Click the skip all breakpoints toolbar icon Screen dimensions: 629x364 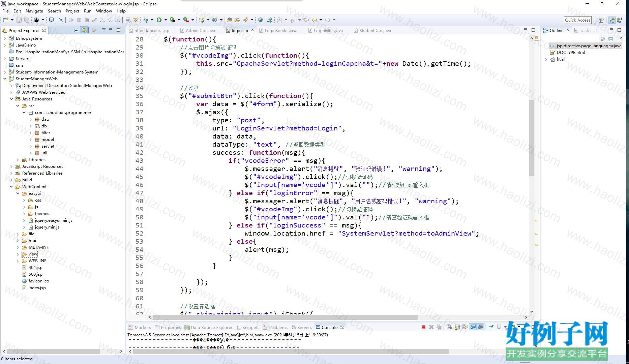(61, 20)
